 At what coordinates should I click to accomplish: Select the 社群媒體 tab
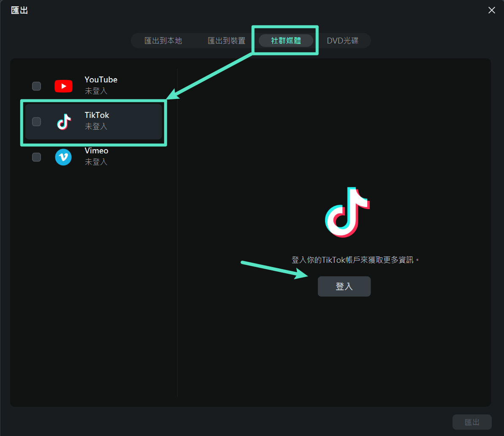pyautogui.click(x=286, y=41)
